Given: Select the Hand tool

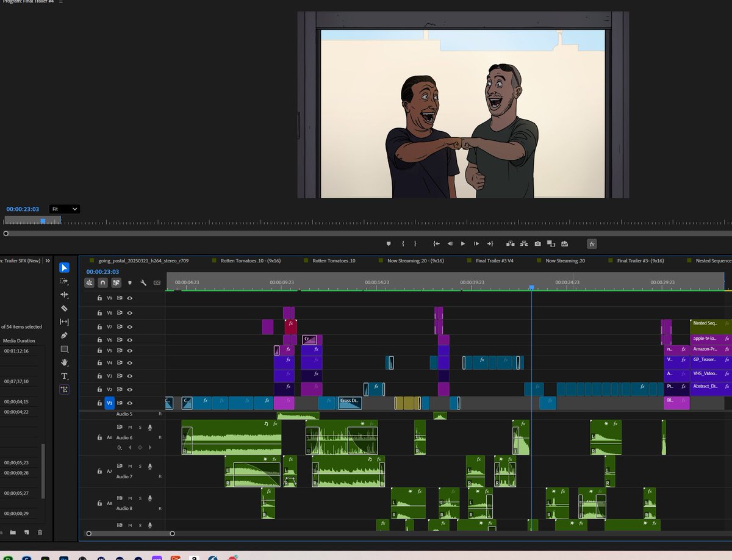Looking at the screenshot, I should pyautogui.click(x=64, y=362).
